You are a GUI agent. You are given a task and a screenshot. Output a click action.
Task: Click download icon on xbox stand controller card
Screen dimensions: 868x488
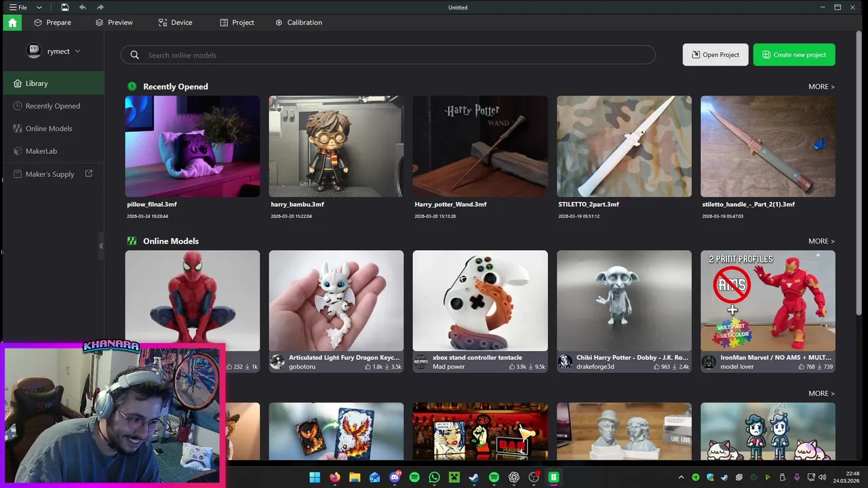point(531,367)
